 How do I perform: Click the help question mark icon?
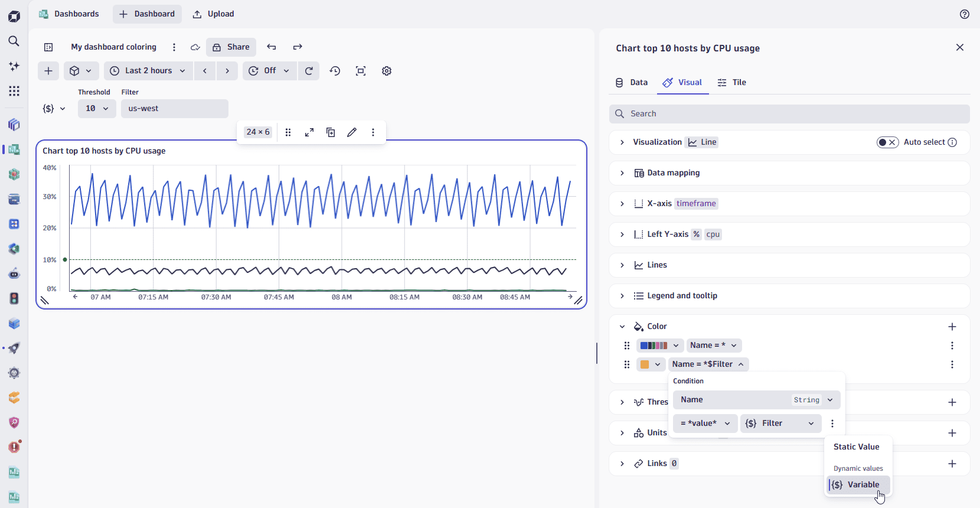coord(965,14)
